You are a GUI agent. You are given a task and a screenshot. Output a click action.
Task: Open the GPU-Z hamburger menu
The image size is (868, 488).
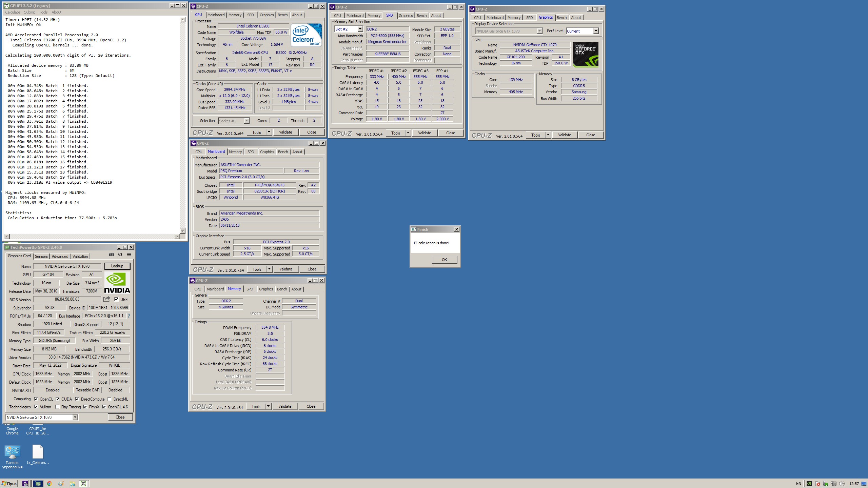[x=129, y=255]
